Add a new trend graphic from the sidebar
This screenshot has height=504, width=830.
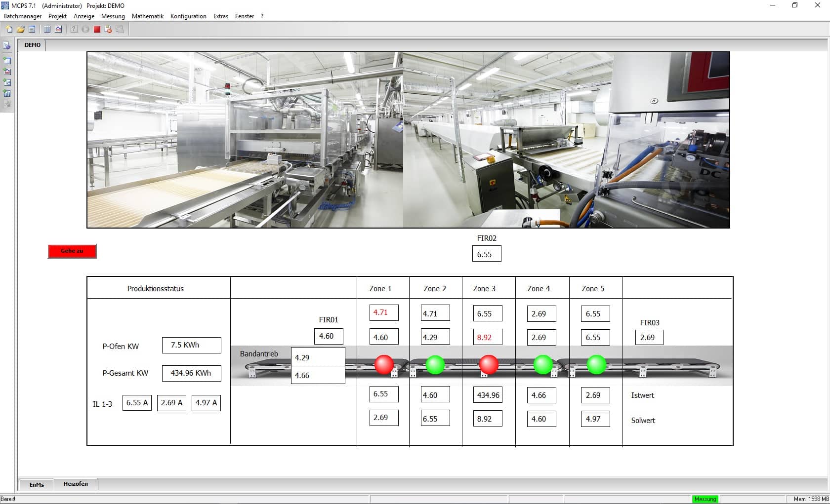(x=7, y=71)
